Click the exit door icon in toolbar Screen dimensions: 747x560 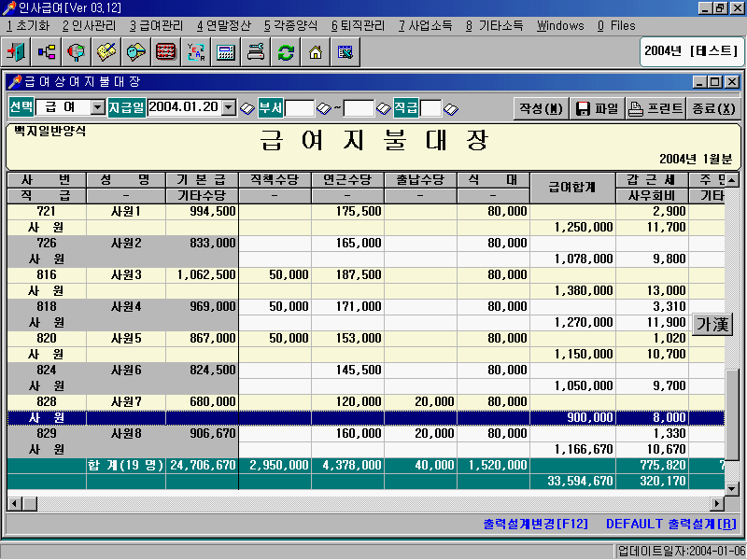(18, 52)
